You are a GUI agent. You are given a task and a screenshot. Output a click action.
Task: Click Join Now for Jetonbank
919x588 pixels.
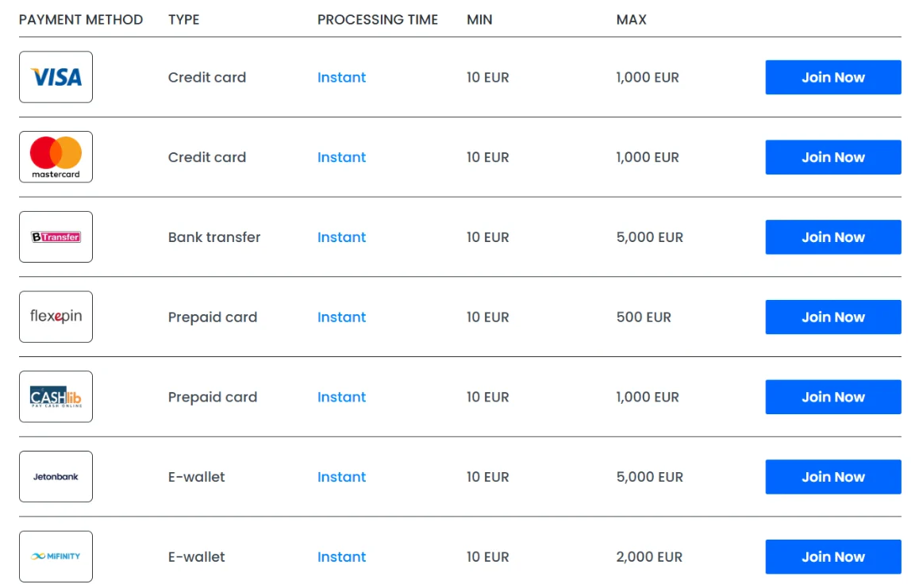pos(832,477)
